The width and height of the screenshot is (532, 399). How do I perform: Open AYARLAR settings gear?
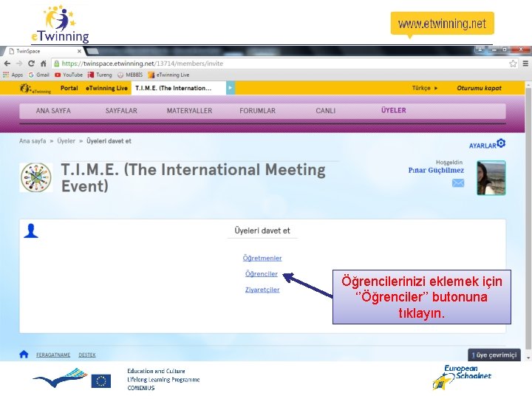pos(487,144)
